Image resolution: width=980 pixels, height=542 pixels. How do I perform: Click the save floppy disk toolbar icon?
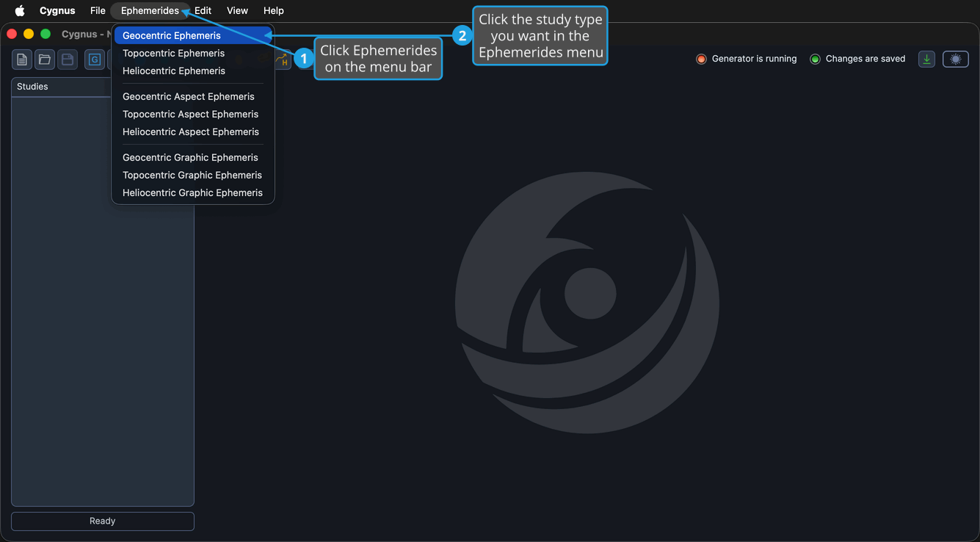click(x=68, y=59)
